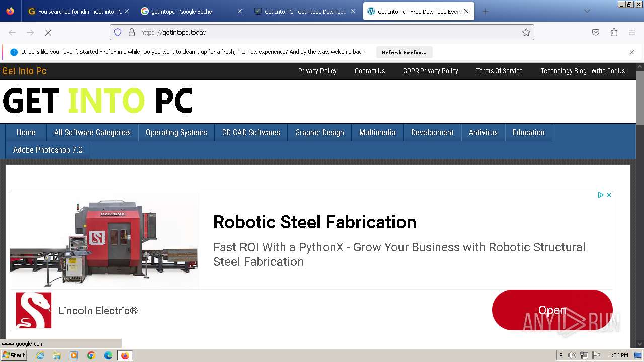Open All Software Categories menu
The height and width of the screenshot is (362, 644).
(x=93, y=133)
